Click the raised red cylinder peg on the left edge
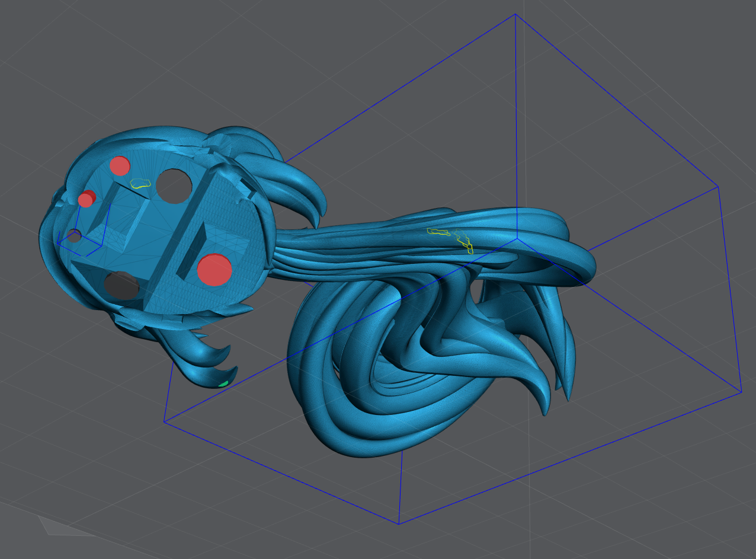Image resolution: width=756 pixels, height=559 pixels. [x=86, y=199]
